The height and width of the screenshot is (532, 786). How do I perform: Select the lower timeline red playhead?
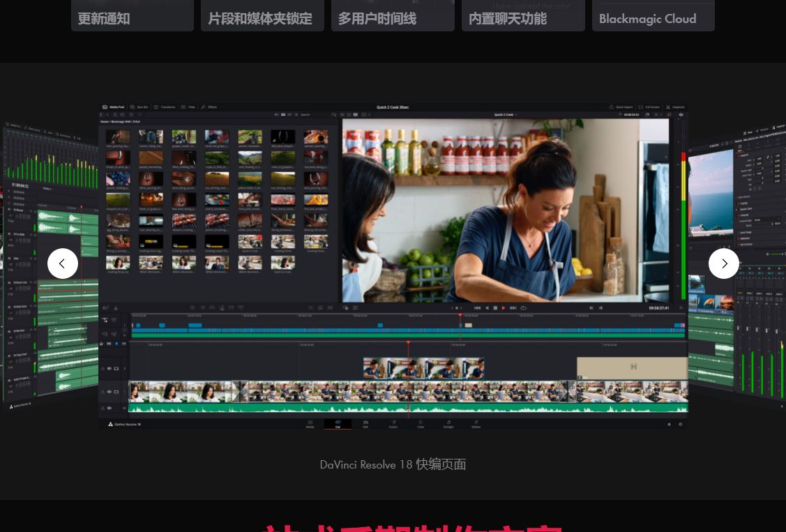point(408,342)
